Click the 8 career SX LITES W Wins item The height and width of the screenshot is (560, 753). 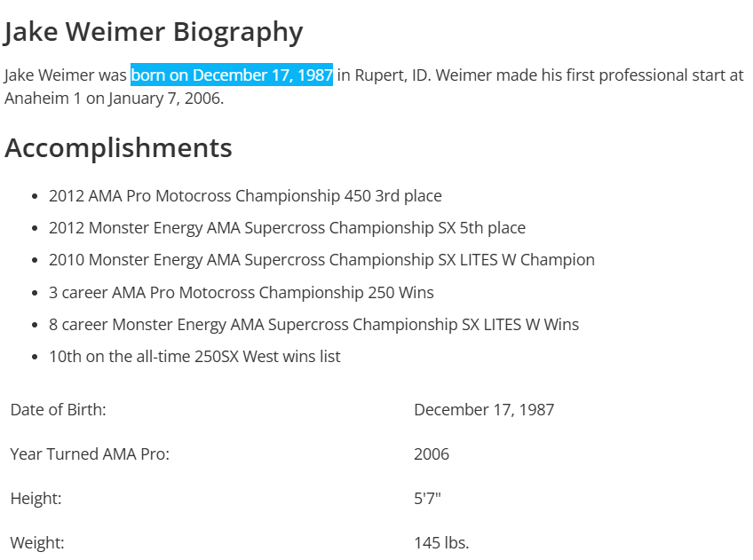click(313, 325)
